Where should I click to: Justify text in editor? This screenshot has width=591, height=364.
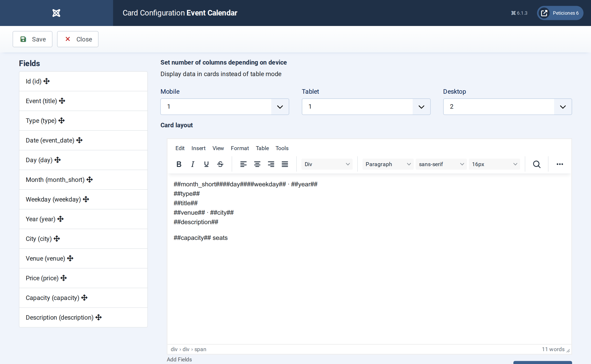[285, 164]
